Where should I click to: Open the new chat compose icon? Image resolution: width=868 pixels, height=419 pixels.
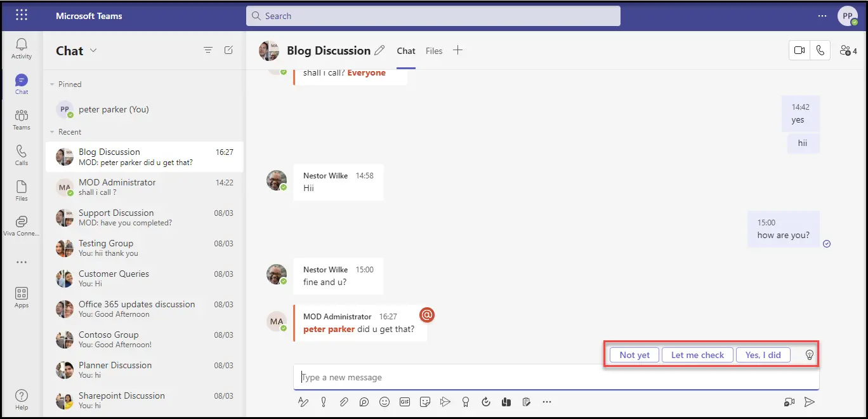(x=228, y=50)
